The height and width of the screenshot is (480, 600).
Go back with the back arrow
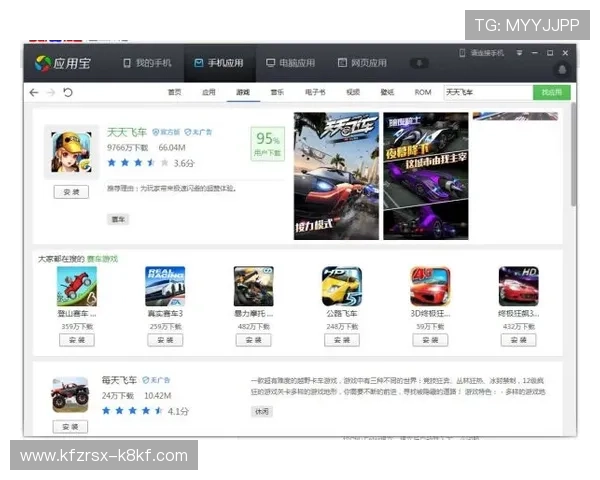coord(34,92)
